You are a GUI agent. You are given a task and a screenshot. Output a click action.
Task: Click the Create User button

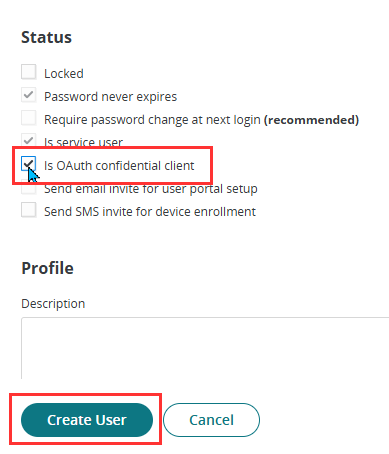click(87, 420)
